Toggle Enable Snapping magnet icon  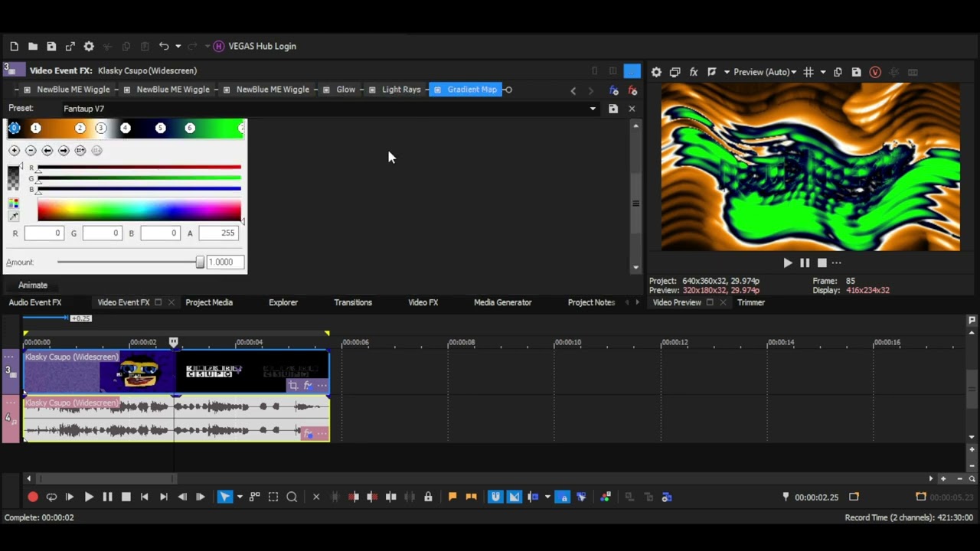tap(495, 497)
